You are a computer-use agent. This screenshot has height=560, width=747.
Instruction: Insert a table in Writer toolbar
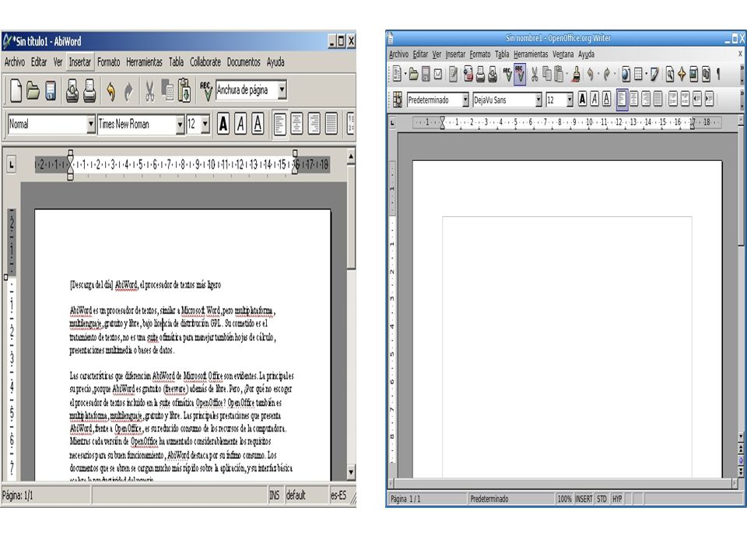(638, 74)
